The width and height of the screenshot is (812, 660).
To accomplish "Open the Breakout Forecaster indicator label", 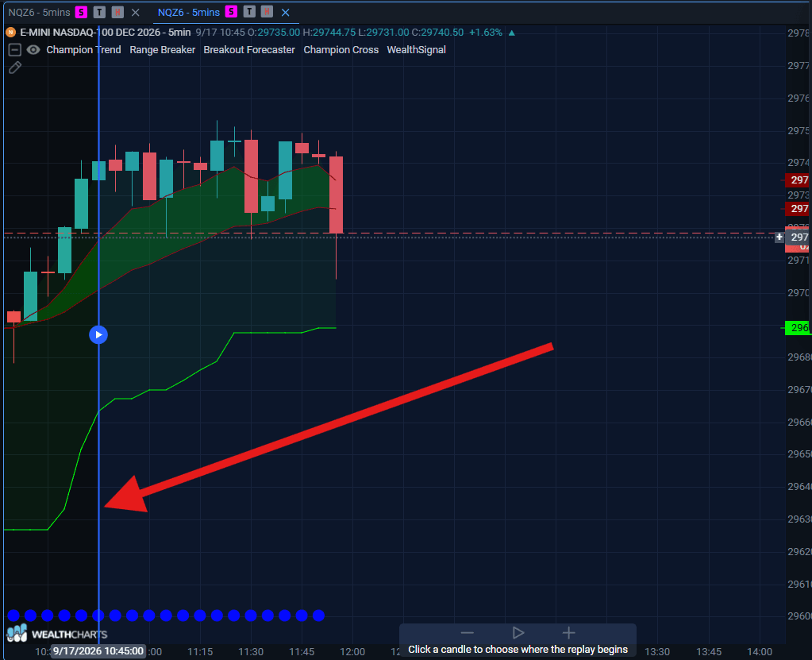I will click(x=249, y=50).
